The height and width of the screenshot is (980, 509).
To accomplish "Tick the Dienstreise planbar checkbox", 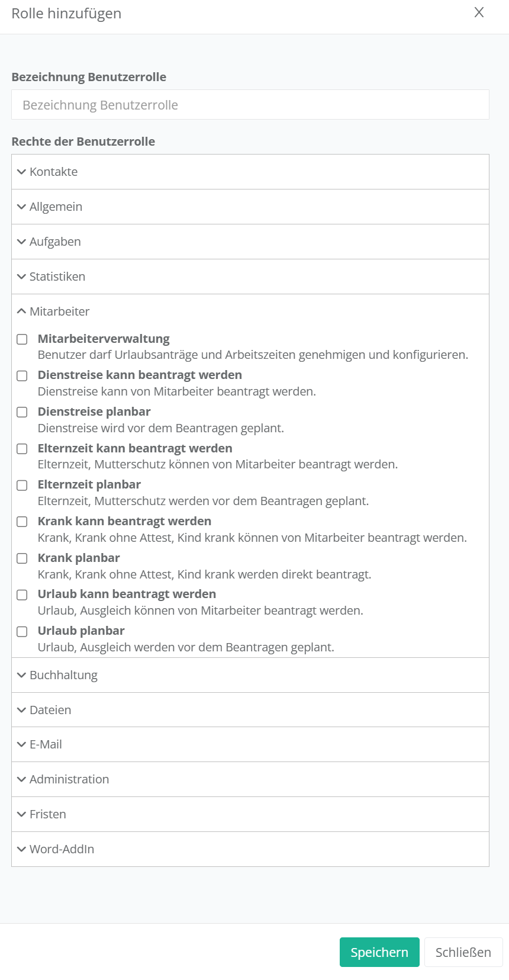I will (x=22, y=412).
